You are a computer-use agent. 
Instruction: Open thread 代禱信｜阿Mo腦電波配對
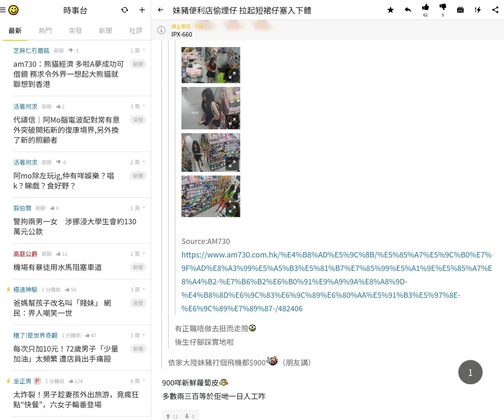point(66,130)
